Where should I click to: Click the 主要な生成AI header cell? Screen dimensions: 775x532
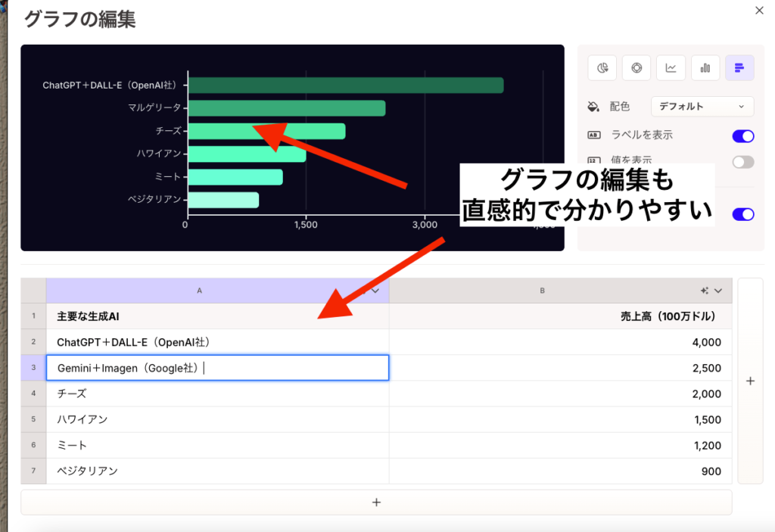(217, 316)
